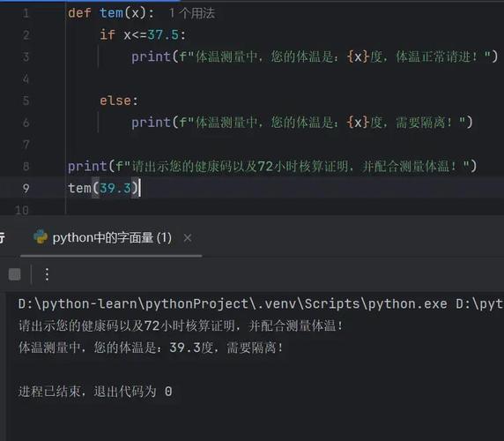Click line number 3 in the gutter
Image resolution: width=504 pixels, height=441 pixels.
26,57
